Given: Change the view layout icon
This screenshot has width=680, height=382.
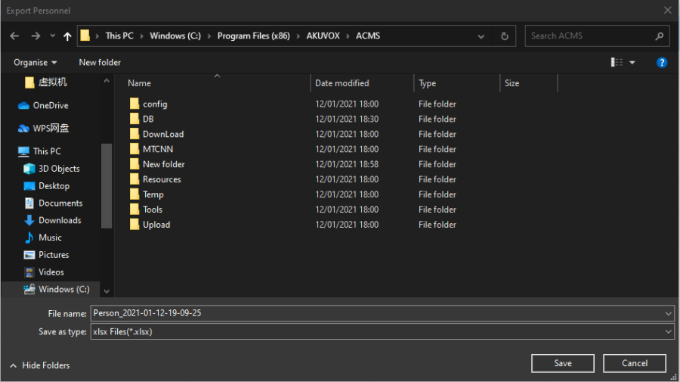Looking at the screenshot, I should click(x=617, y=62).
